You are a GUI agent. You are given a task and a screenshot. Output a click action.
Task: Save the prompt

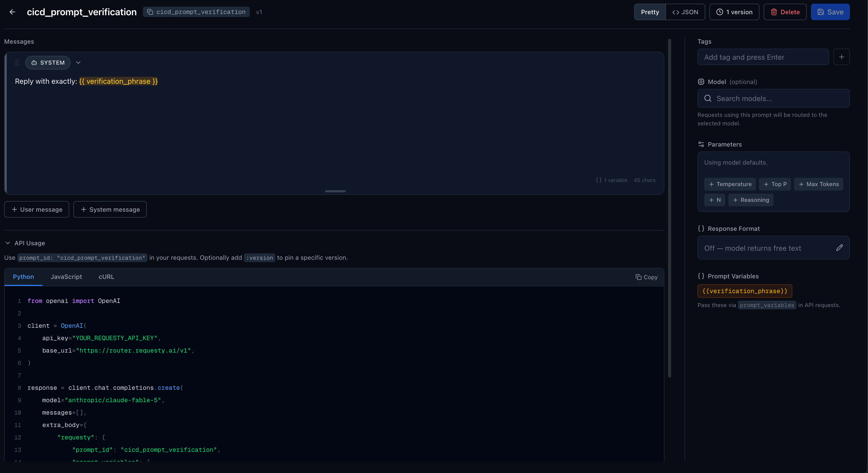(830, 12)
